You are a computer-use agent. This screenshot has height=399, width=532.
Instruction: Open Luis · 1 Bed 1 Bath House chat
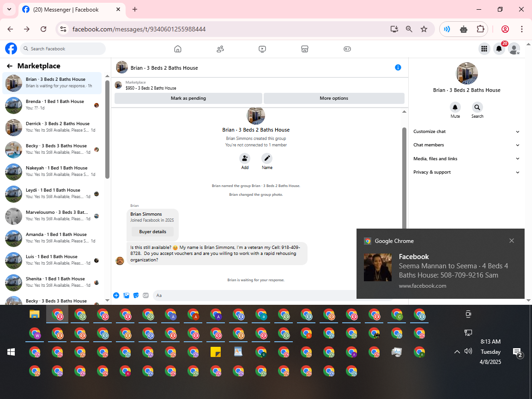[x=52, y=260]
